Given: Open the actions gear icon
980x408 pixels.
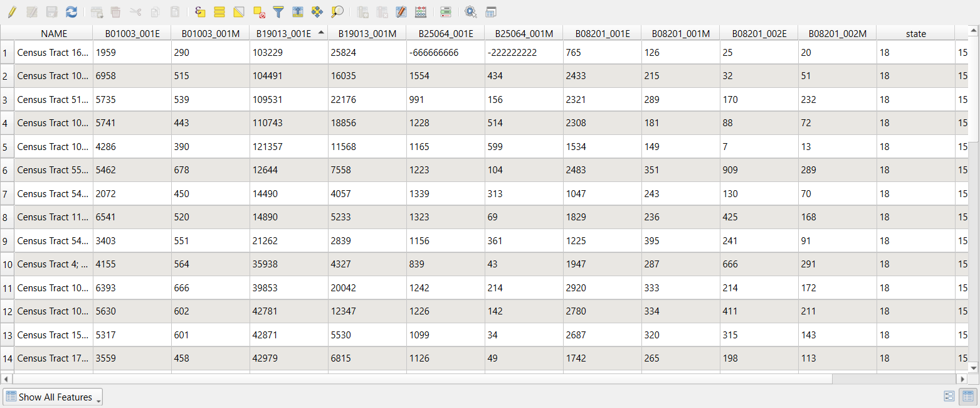Looking at the screenshot, I should coord(471,12).
